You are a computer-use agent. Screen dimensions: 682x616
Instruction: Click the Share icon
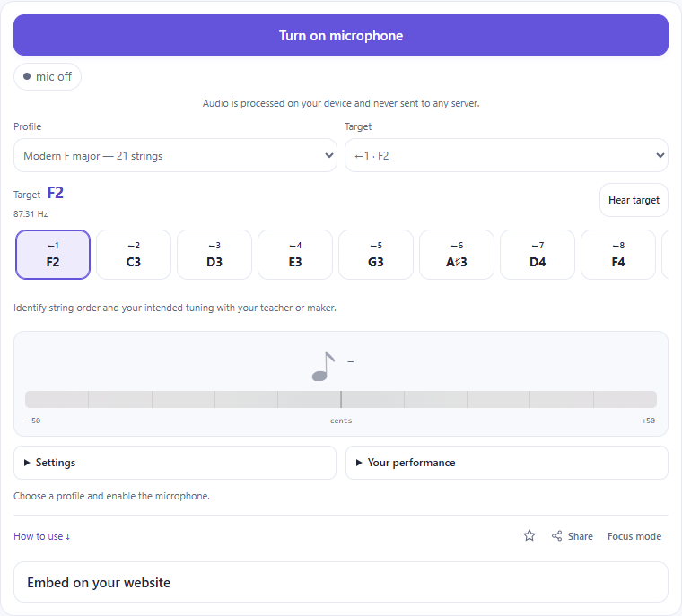coord(556,536)
